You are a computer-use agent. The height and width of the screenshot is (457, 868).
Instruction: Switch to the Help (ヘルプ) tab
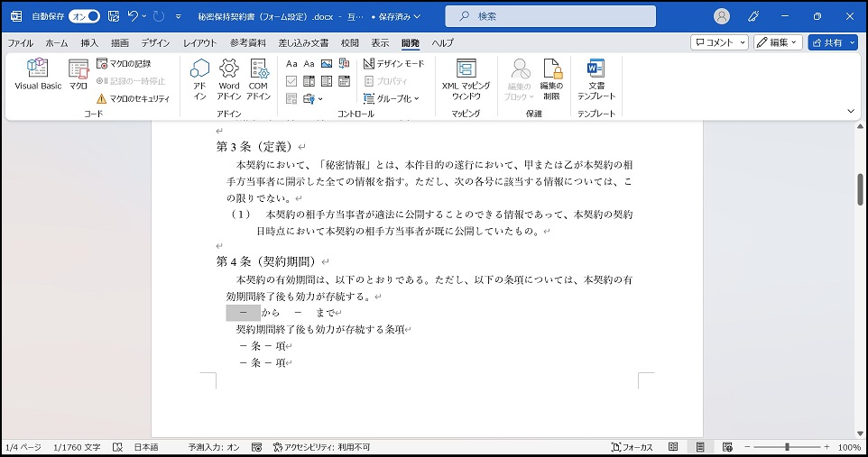(442, 42)
